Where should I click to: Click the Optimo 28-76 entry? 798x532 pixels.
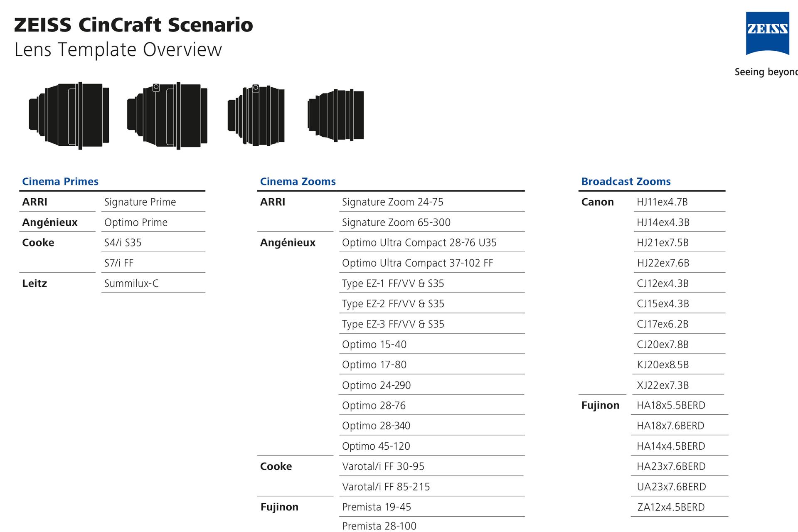[374, 406]
